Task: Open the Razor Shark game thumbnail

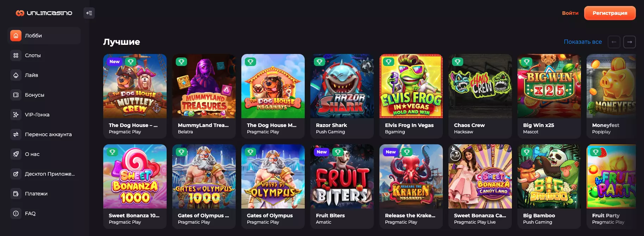Action: point(342,86)
